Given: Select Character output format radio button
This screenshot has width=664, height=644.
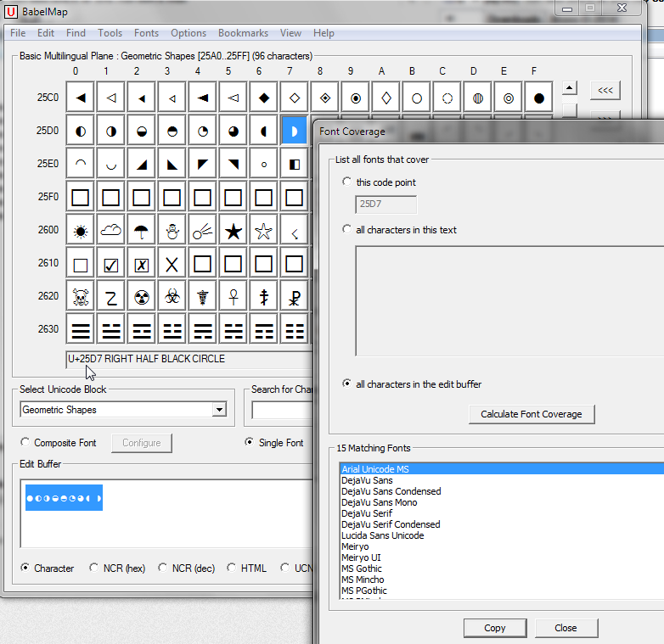Looking at the screenshot, I should pyautogui.click(x=25, y=568).
